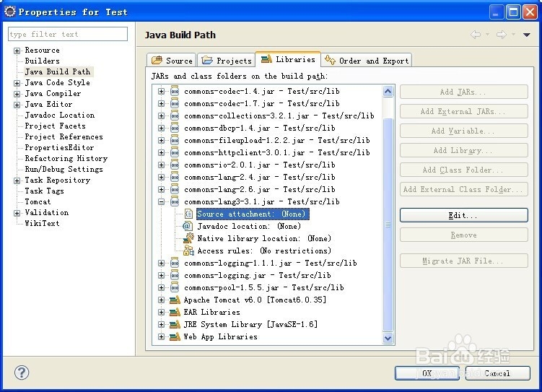
Task: Click the commons-lang-2.4.jar jar icon
Action: 175,178
